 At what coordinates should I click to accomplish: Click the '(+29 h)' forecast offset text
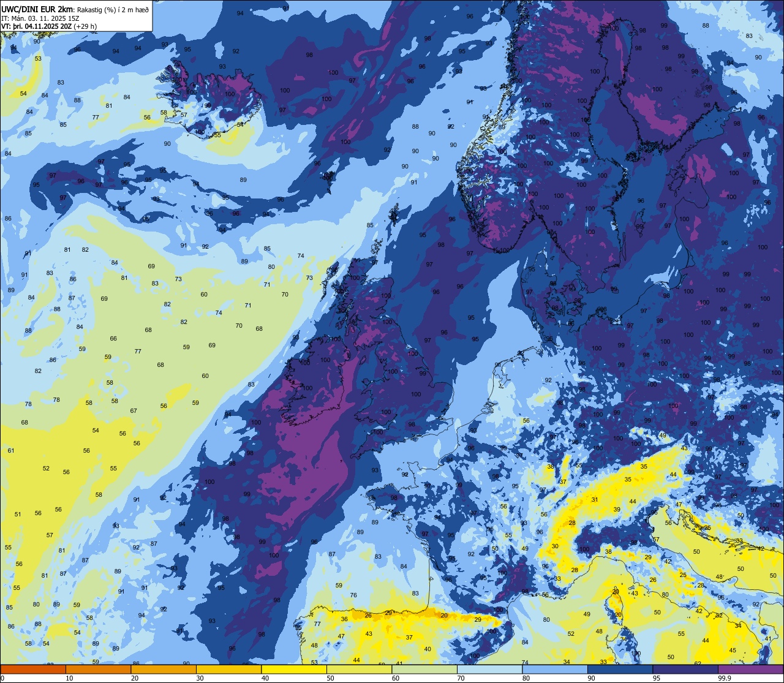click(85, 26)
